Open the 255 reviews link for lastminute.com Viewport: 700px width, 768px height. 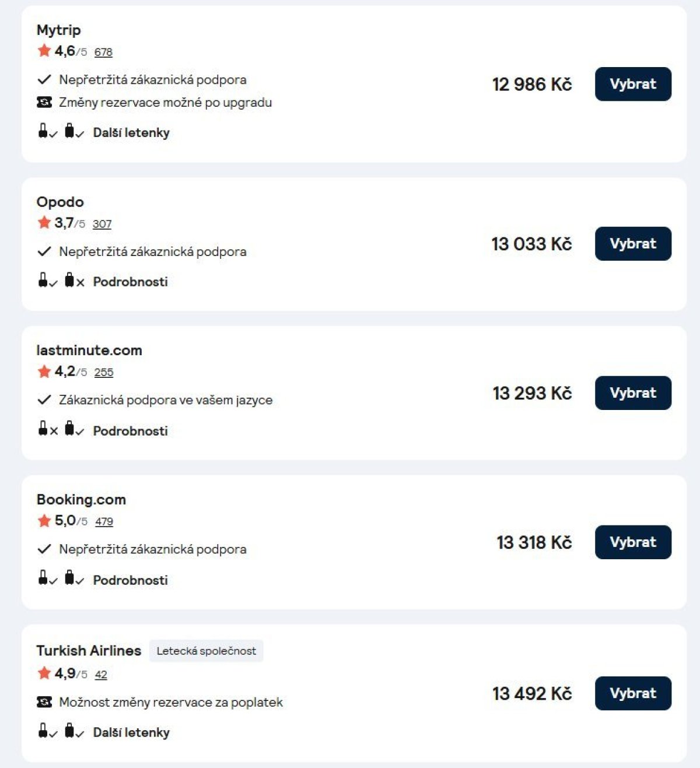[104, 372]
